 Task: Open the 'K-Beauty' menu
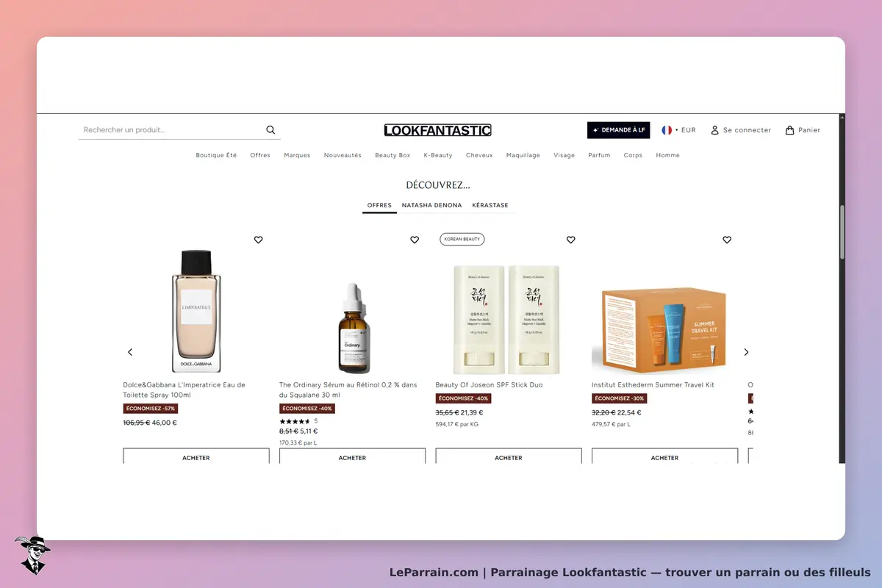438,155
